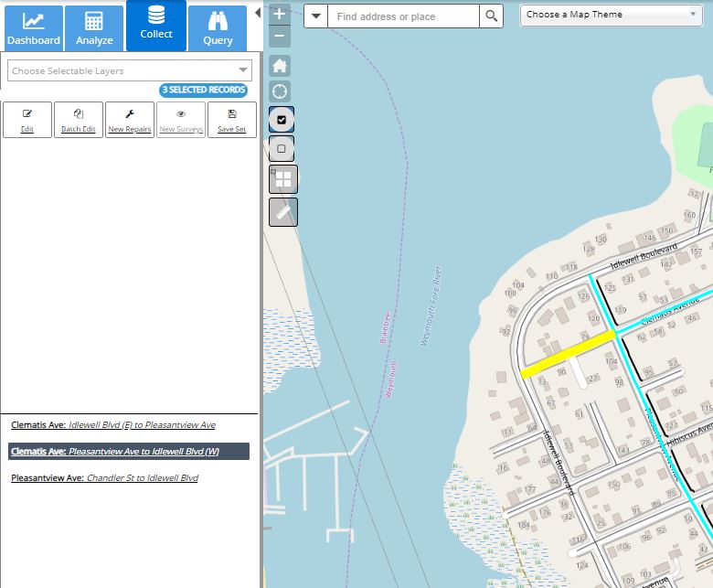Select Pleasantview Ave Chandler St record

click(x=104, y=478)
